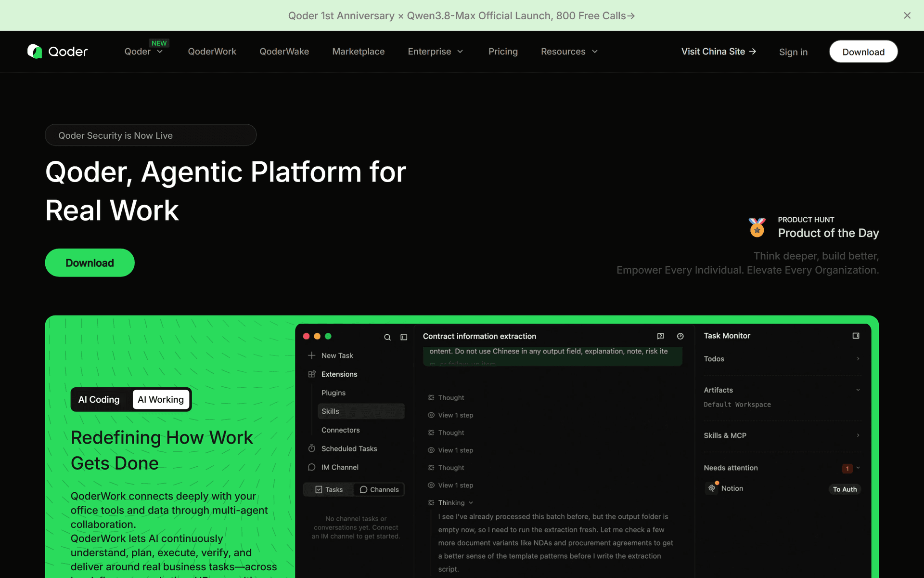This screenshot has height=578, width=924.
Task: Click the first Thought step icon
Action: [x=431, y=398]
